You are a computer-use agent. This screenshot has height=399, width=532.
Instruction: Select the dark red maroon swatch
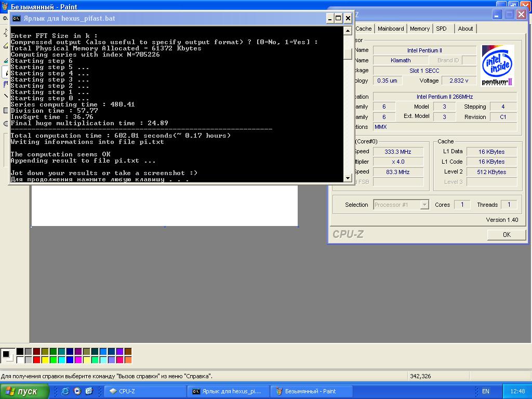pos(37,352)
